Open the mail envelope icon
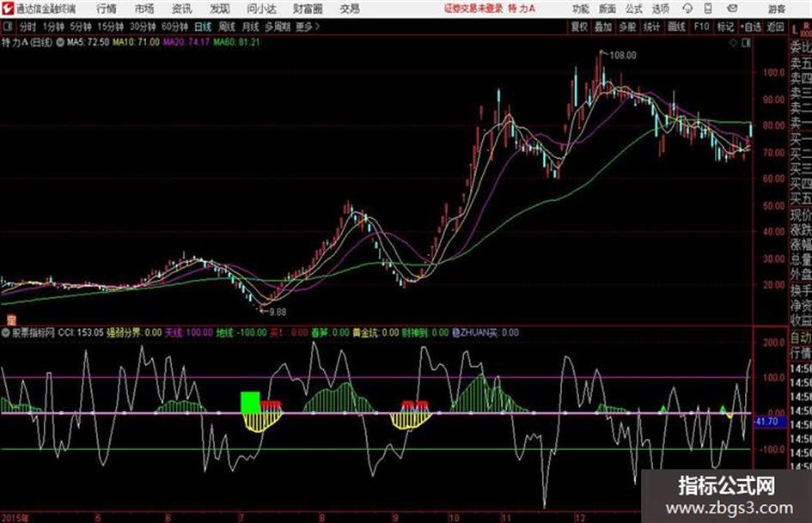 732,9
